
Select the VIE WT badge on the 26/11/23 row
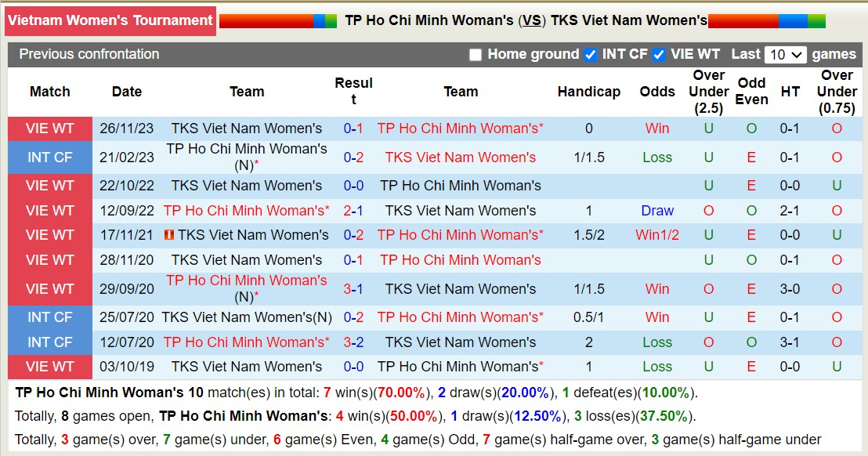(49, 128)
